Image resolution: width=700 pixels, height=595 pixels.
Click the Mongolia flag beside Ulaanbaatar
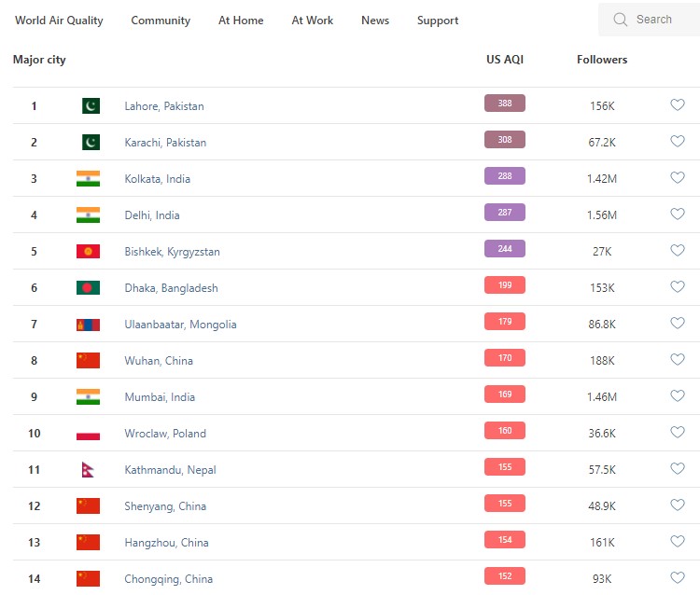click(x=88, y=324)
